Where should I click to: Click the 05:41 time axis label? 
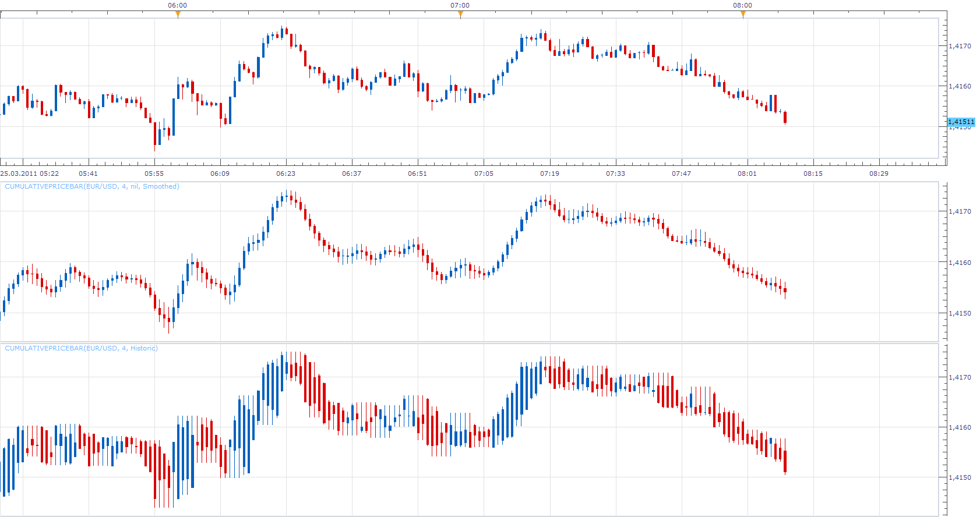tap(89, 173)
